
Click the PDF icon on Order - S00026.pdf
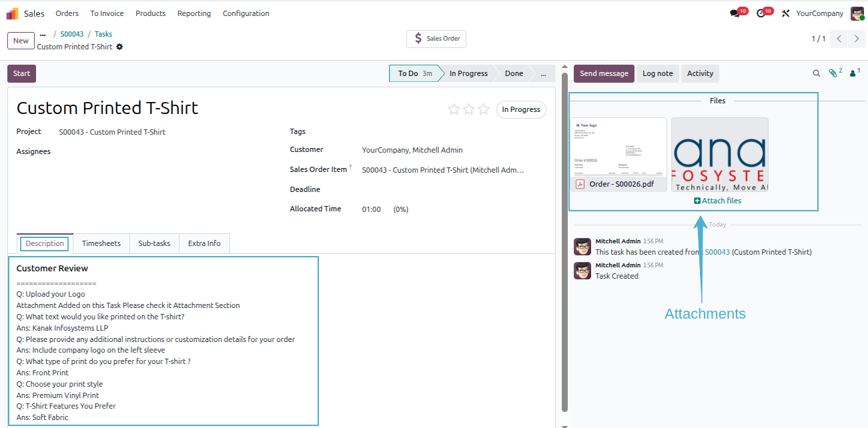click(x=580, y=184)
